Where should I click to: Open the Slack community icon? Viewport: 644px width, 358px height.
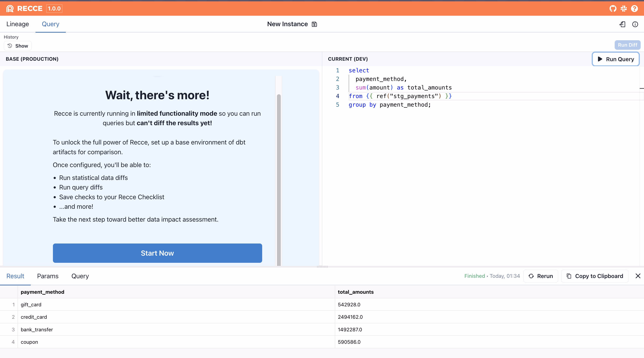pyautogui.click(x=624, y=9)
